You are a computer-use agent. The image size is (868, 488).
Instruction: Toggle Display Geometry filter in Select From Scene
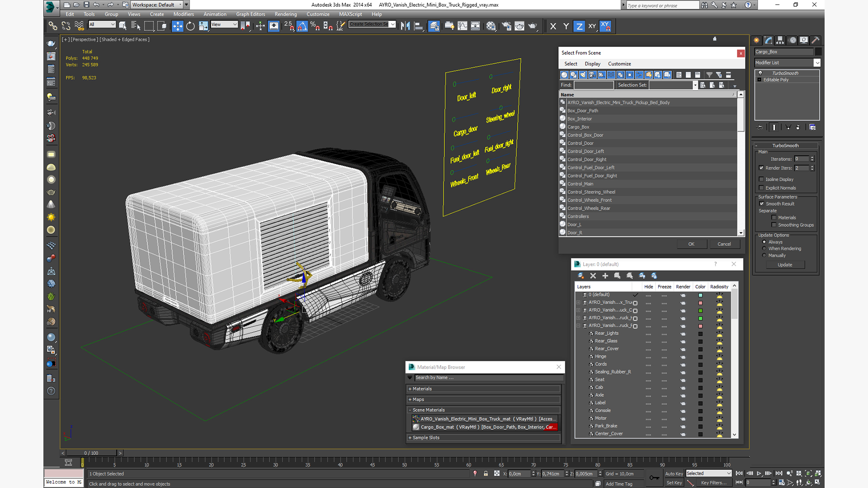[564, 75]
